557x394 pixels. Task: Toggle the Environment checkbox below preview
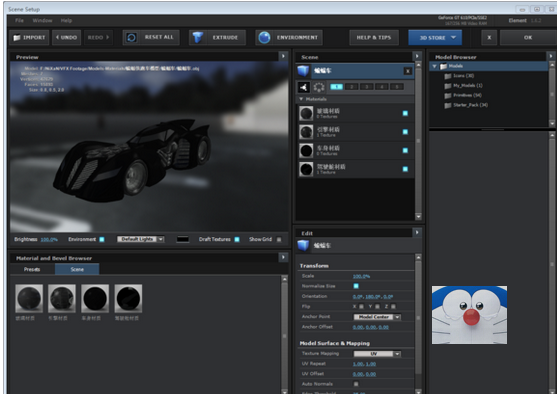pos(102,239)
